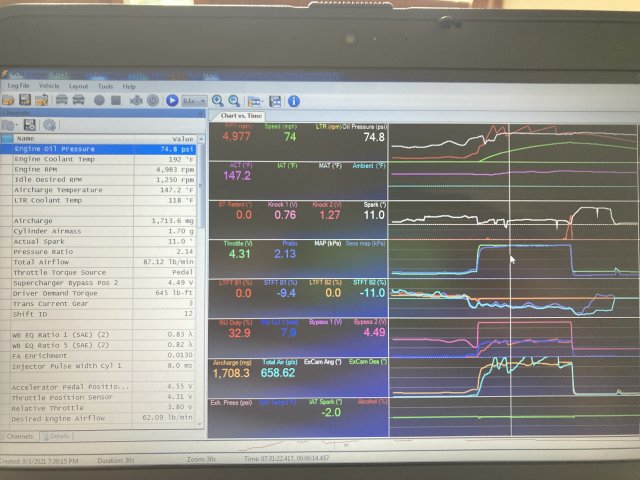This screenshot has width=640, height=480.
Task: Open the Vehicle menu
Action: (x=49, y=86)
